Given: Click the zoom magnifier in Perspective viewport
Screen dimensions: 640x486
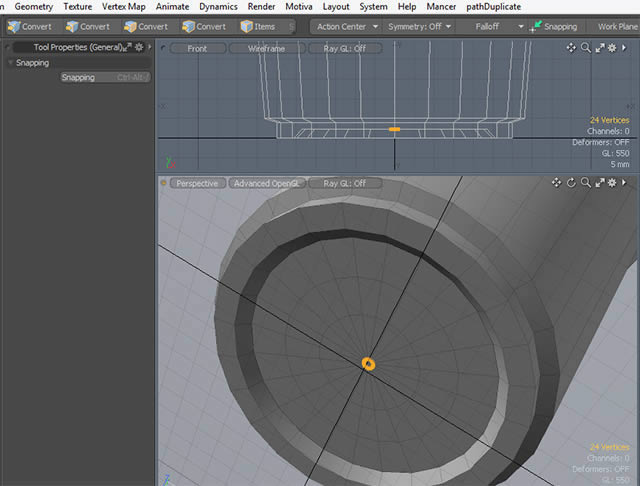Looking at the screenshot, I should click(x=586, y=182).
